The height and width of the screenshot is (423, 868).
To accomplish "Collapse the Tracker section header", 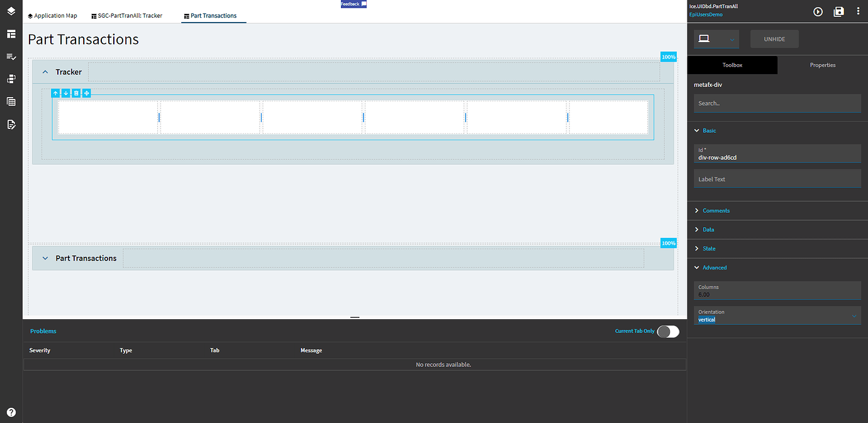I will (x=45, y=71).
